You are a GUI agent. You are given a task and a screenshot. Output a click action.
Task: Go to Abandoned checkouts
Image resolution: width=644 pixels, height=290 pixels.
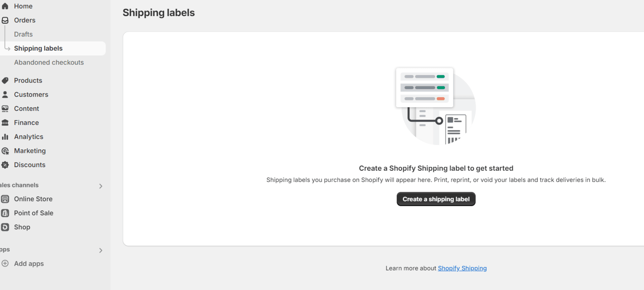pyautogui.click(x=49, y=62)
